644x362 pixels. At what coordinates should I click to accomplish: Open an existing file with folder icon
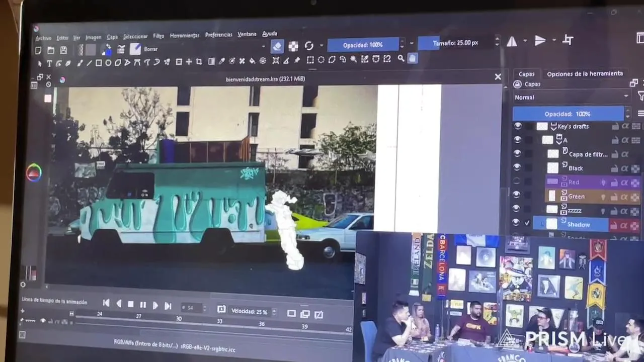[x=51, y=50]
